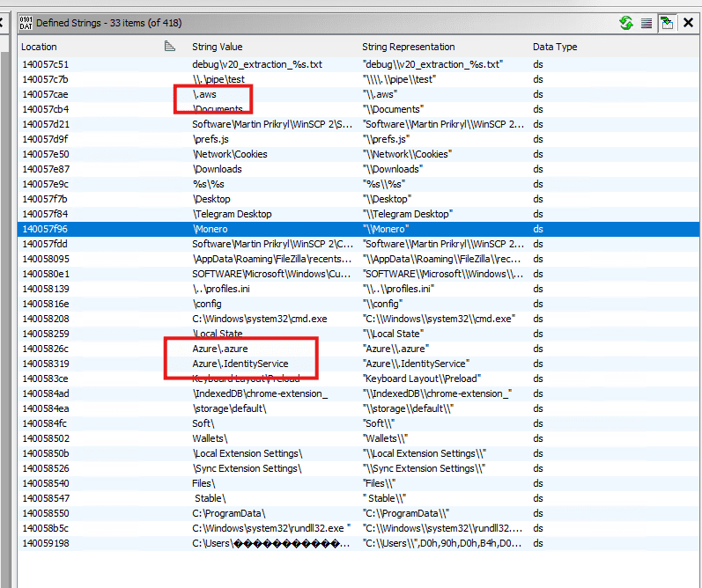
Task: Toggle the filter lines icon in header
Action: 646,23
